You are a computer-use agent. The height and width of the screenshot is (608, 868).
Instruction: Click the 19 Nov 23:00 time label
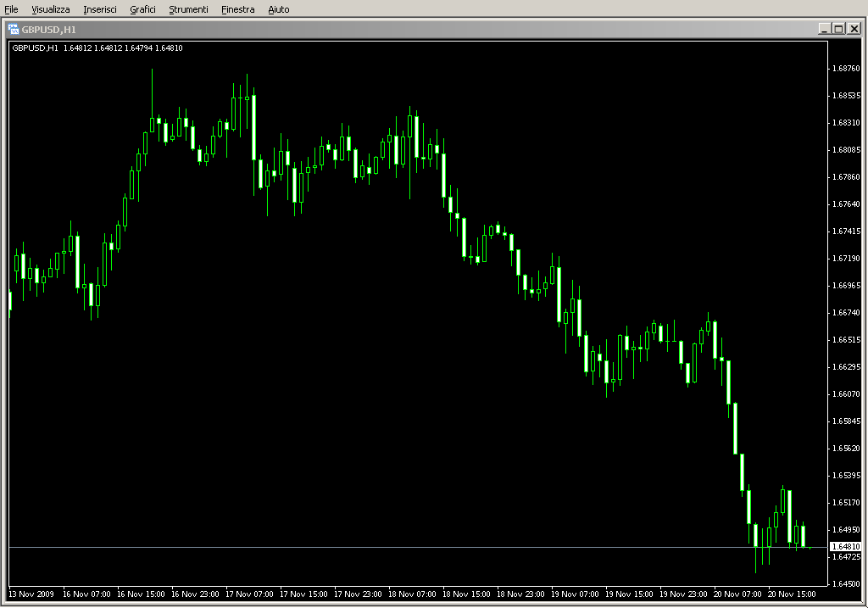tap(683, 594)
